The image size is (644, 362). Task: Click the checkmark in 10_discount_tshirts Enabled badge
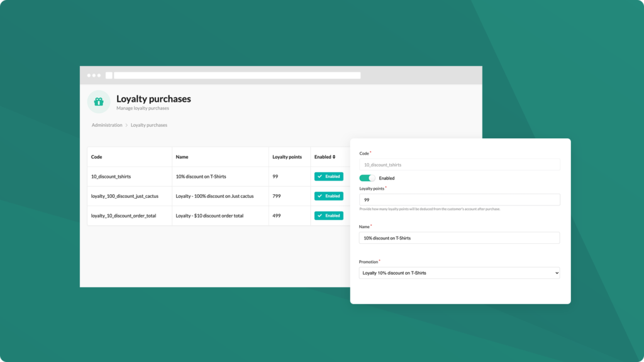click(x=321, y=177)
